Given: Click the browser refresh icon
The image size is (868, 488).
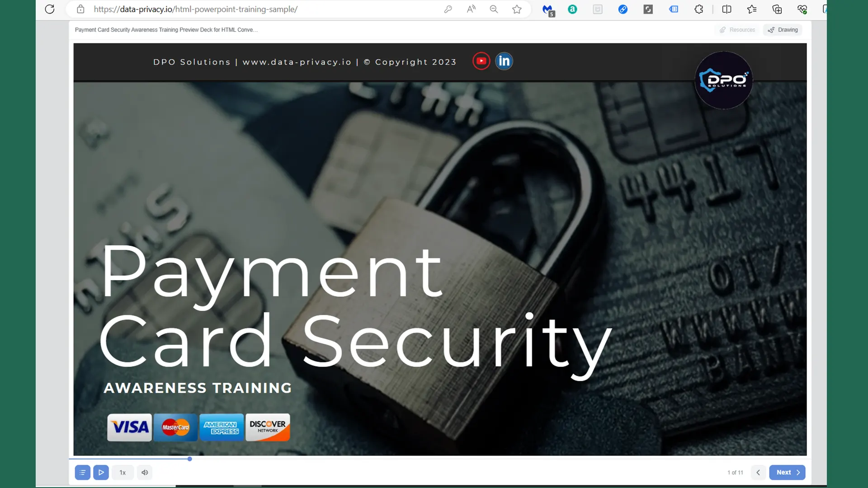Looking at the screenshot, I should click(x=49, y=9).
